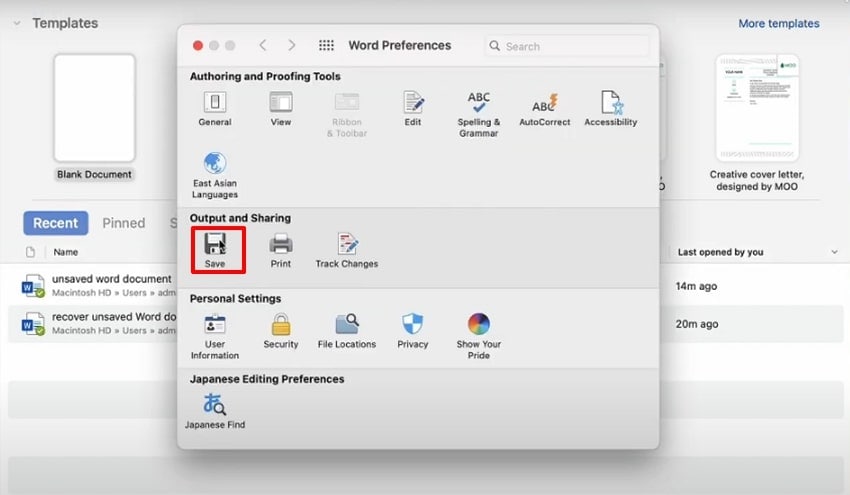Click the Search field in Word Preferences
The image size is (850, 495).
566,46
